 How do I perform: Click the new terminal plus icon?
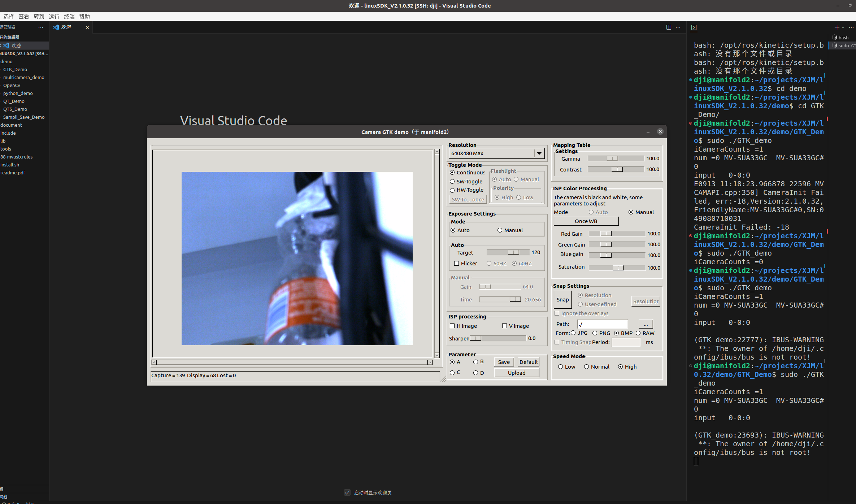837,27
